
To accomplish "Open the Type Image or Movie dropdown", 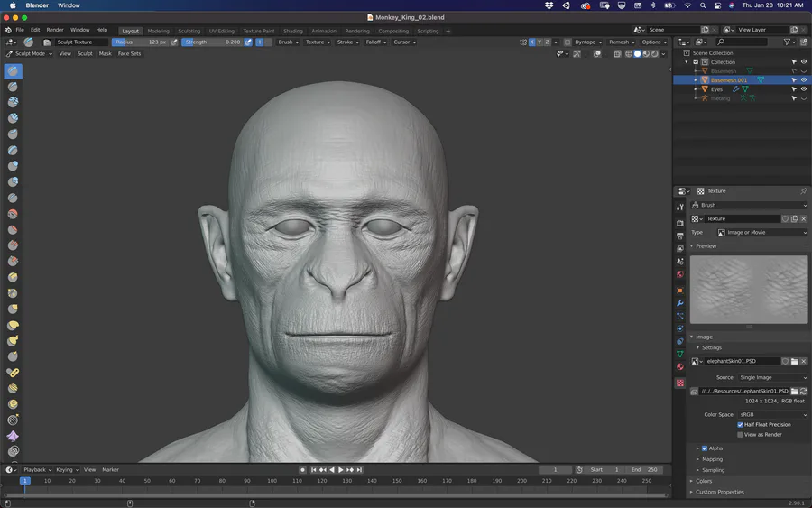I will (761, 233).
